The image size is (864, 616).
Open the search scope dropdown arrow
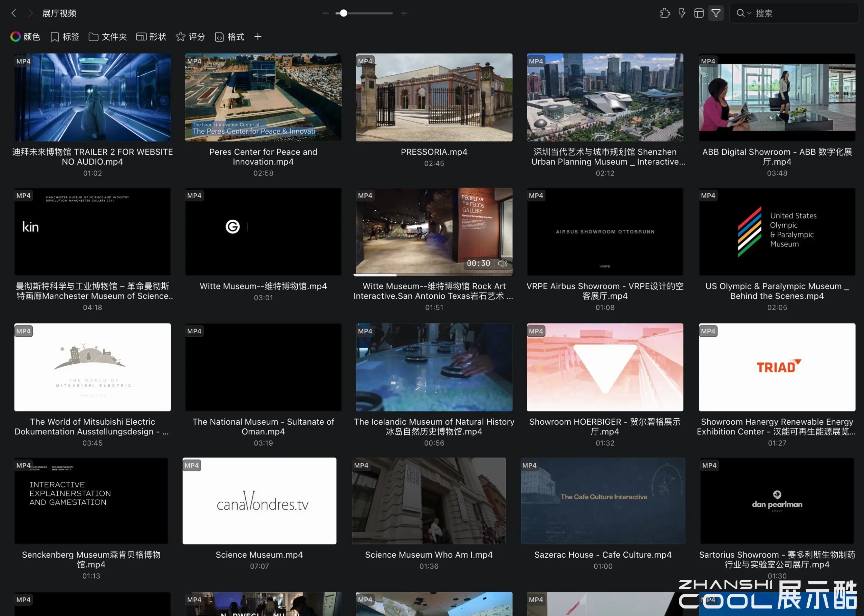[x=749, y=13]
